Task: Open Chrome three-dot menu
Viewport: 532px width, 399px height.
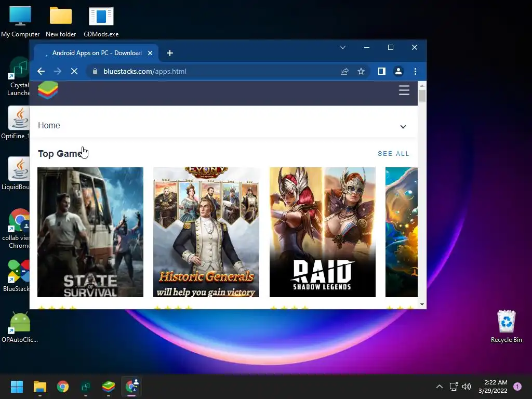Action: click(415, 71)
